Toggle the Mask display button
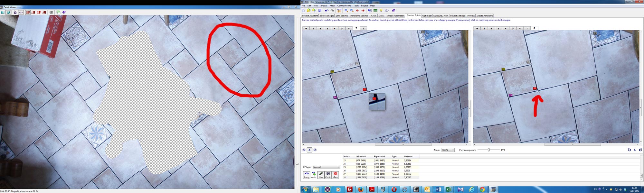 point(335,175)
